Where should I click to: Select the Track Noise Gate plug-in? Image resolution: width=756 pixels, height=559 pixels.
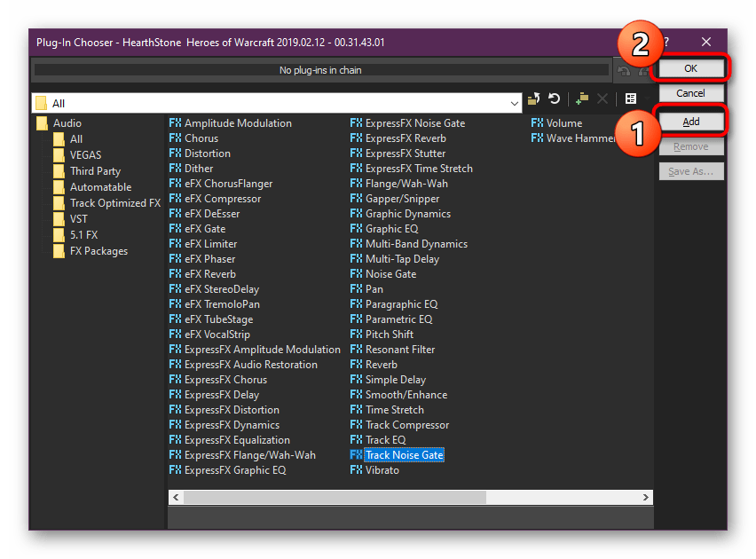point(404,455)
